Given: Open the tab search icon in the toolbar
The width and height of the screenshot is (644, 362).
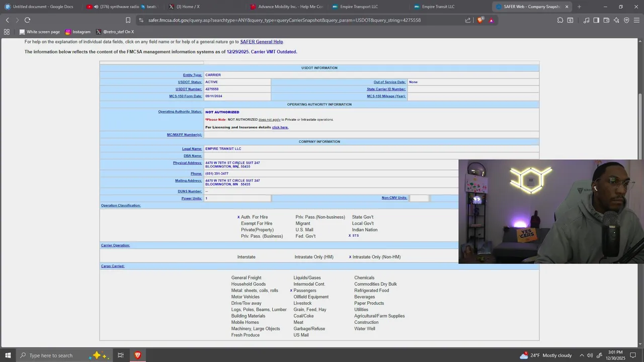Looking at the screenshot, I should pyautogui.click(x=570, y=20).
